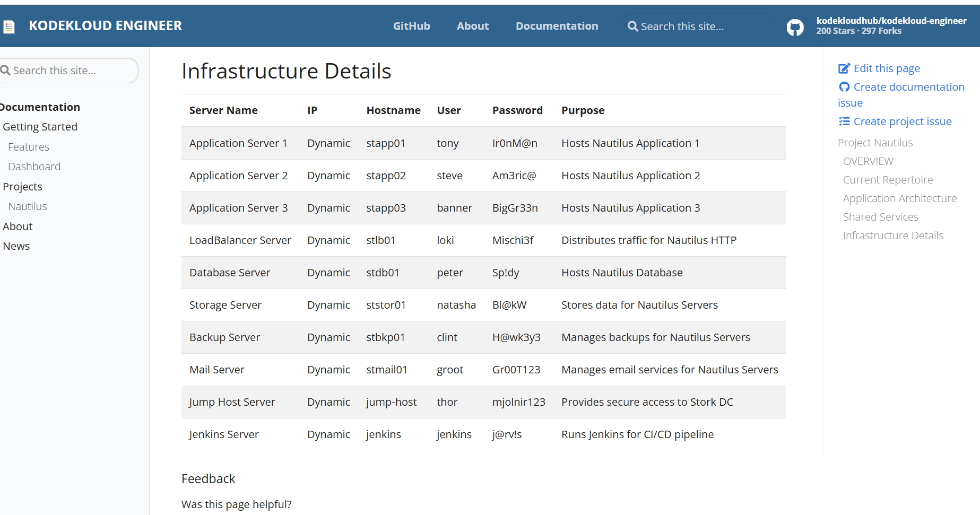The height and width of the screenshot is (515, 980).
Task: Click the natasha user cell
Action: [x=456, y=305]
